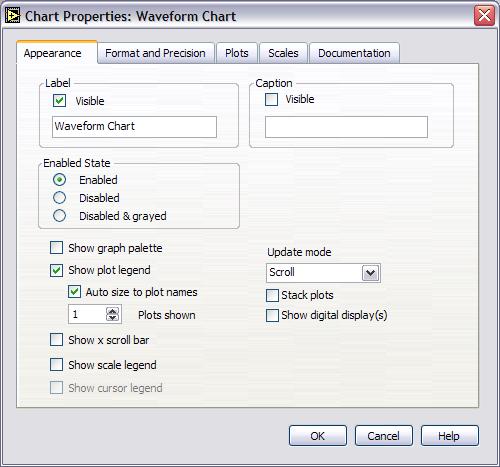The height and width of the screenshot is (467, 500).
Task: Click the Caption text input field
Action: pos(346,127)
